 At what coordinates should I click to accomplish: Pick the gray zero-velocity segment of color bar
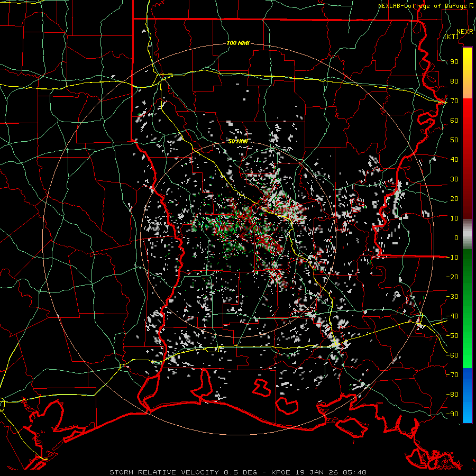[x=467, y=234]
